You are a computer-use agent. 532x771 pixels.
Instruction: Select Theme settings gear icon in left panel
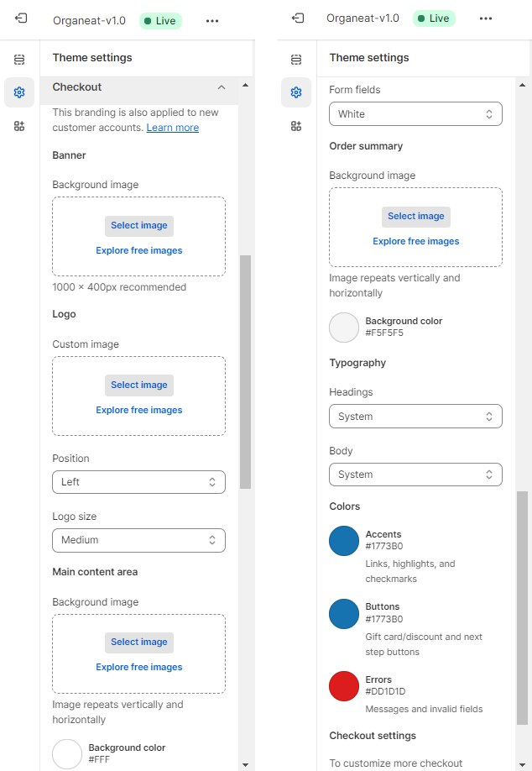[x=19, y=92]
